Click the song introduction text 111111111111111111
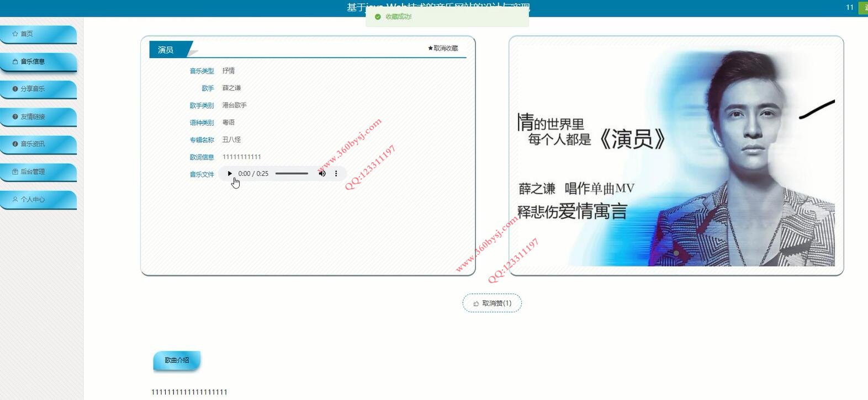The width and height of the screenshot is (868, 400). point(189,392)
